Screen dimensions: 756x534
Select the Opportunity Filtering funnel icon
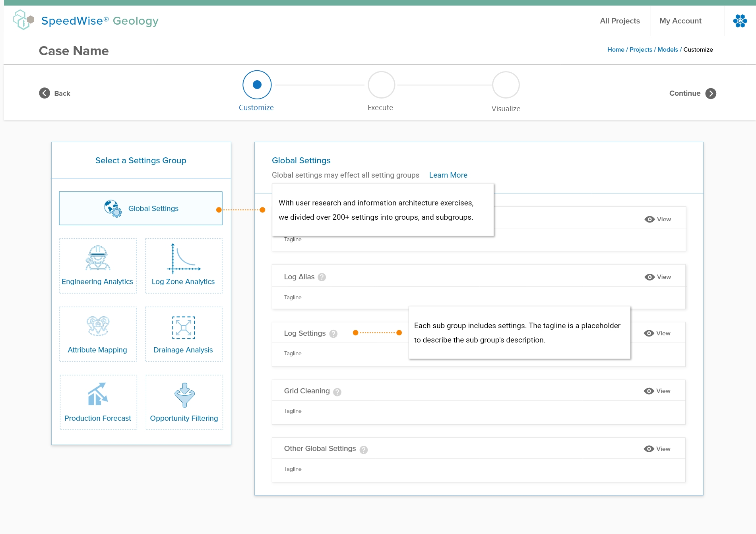[x=184, y=395]
